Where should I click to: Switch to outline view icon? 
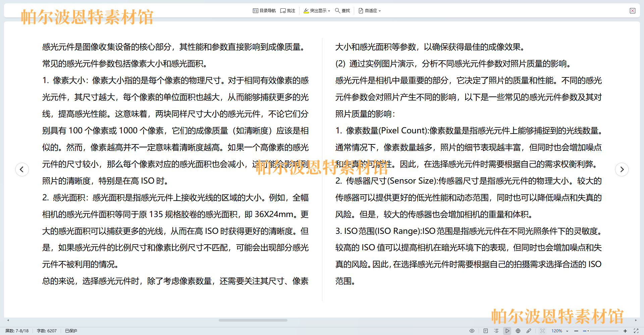(496, 331)
